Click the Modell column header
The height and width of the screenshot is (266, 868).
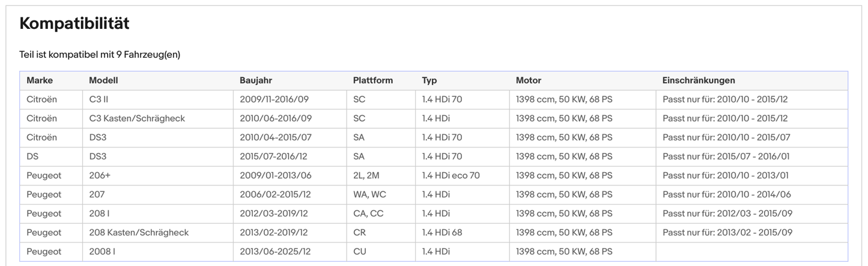[x=103, y=81]
